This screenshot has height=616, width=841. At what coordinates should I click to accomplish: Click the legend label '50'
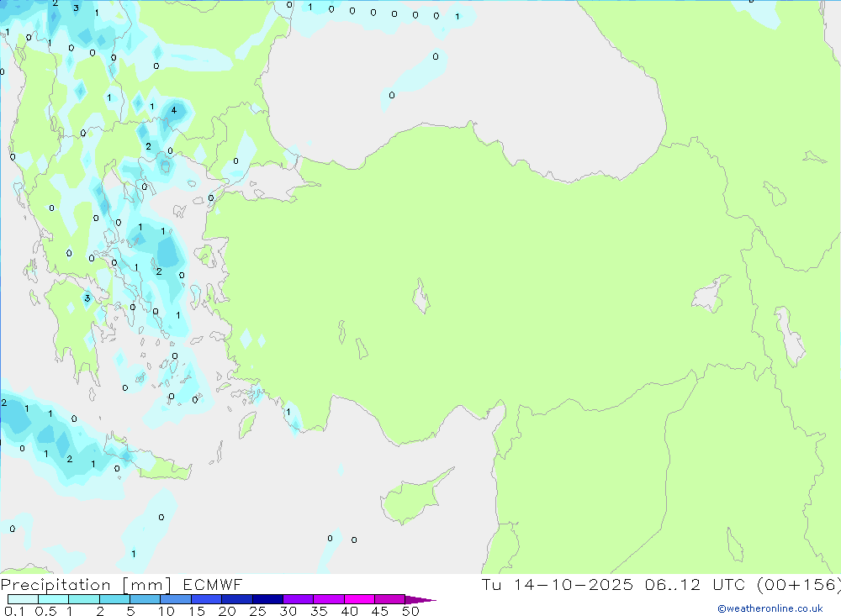click(x=411, y=611)
